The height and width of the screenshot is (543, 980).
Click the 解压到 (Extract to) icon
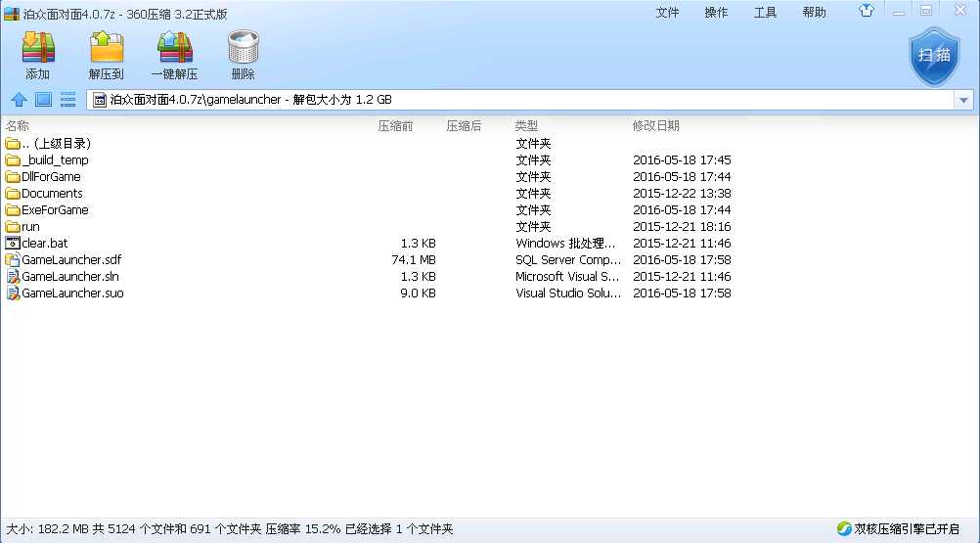[107, 48]
